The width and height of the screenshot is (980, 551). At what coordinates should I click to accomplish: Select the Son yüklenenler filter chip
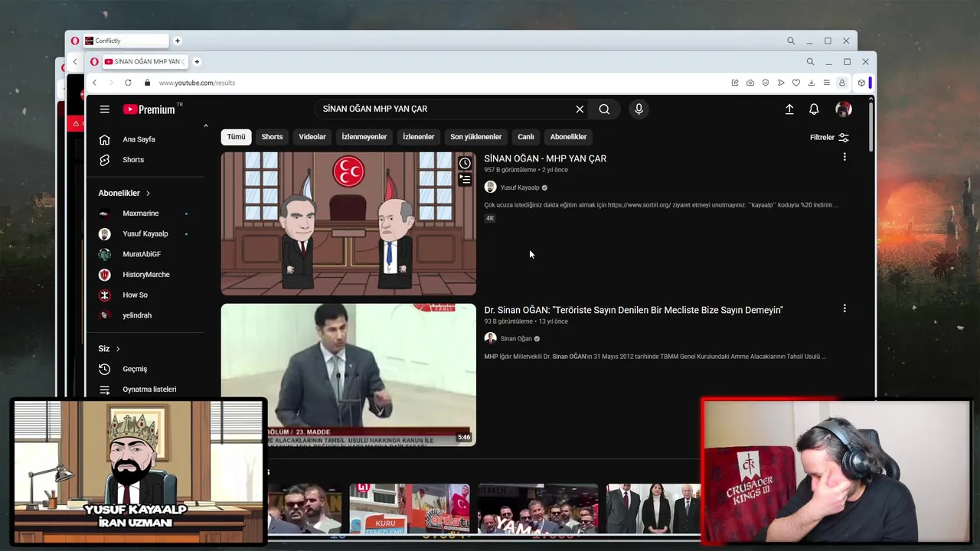pos(475,137)
